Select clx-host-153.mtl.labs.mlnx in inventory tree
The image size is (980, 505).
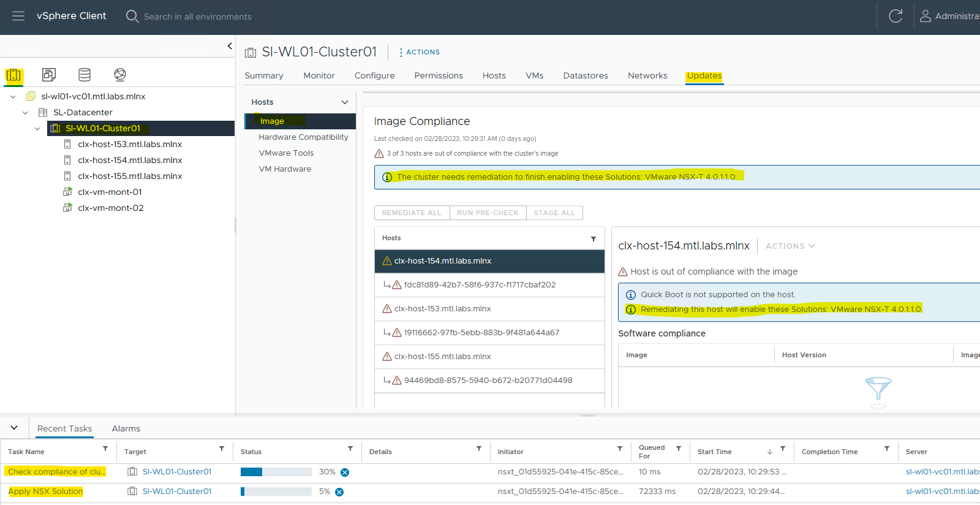(x=130, y=145)
